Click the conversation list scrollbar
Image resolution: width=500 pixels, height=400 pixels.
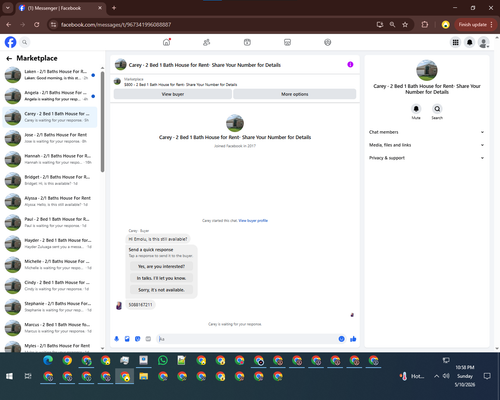pyautogui.click(x=102, y=122)
